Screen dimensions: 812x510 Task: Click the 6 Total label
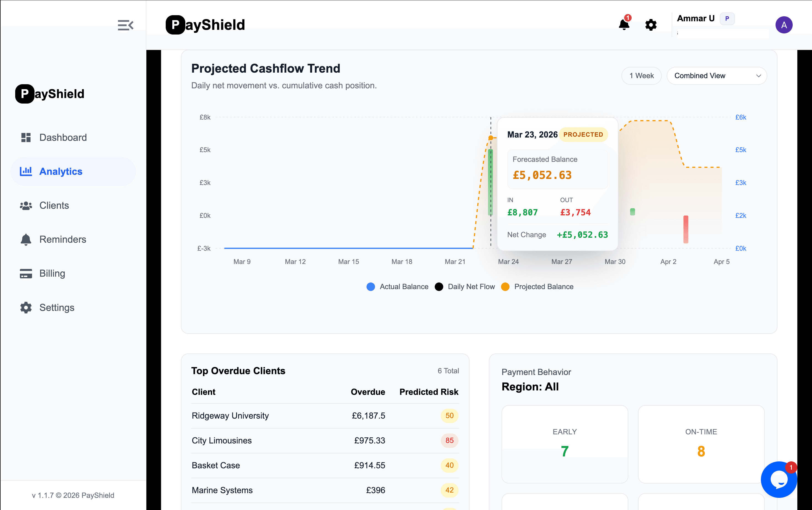click(x=448, y=371)
